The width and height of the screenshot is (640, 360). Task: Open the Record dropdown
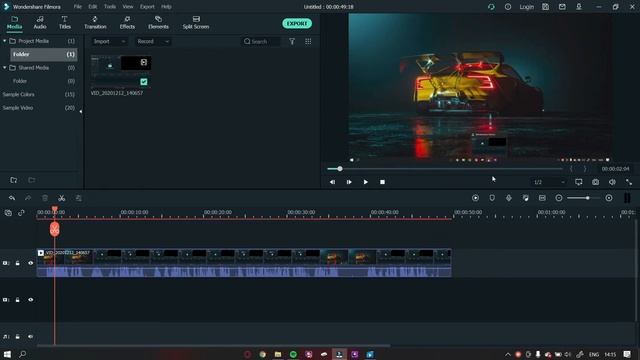(153, 41)
